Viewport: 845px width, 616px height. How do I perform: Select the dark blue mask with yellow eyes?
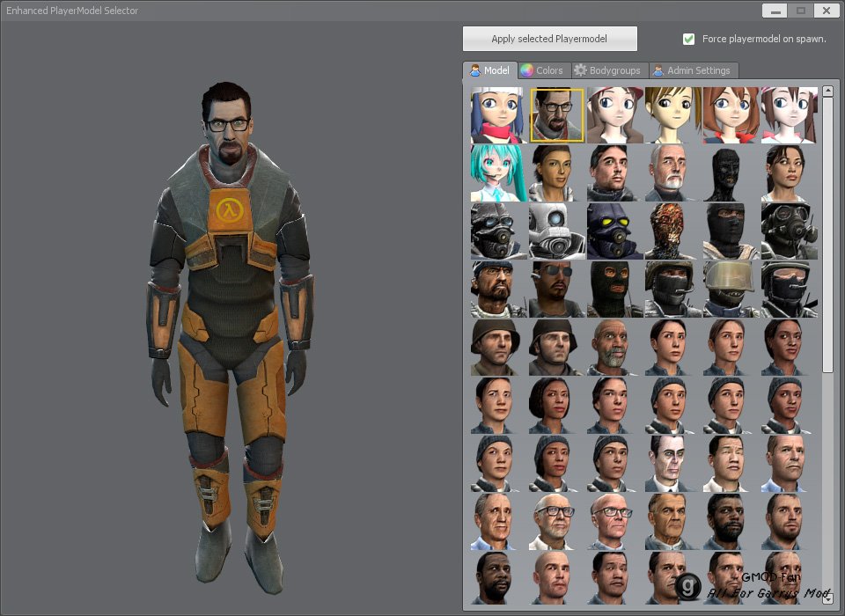coord(614,231)
